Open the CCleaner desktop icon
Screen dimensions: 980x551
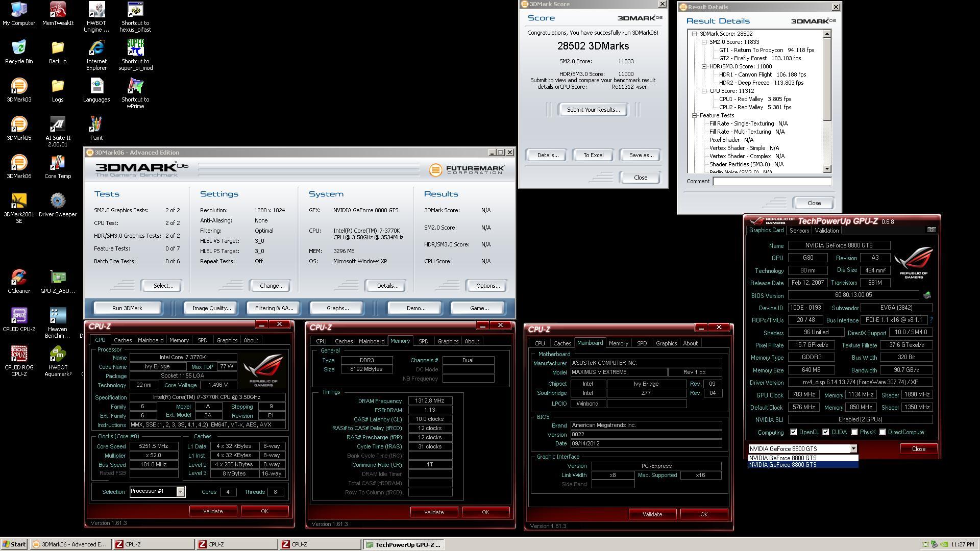click(x=19, y=282)
